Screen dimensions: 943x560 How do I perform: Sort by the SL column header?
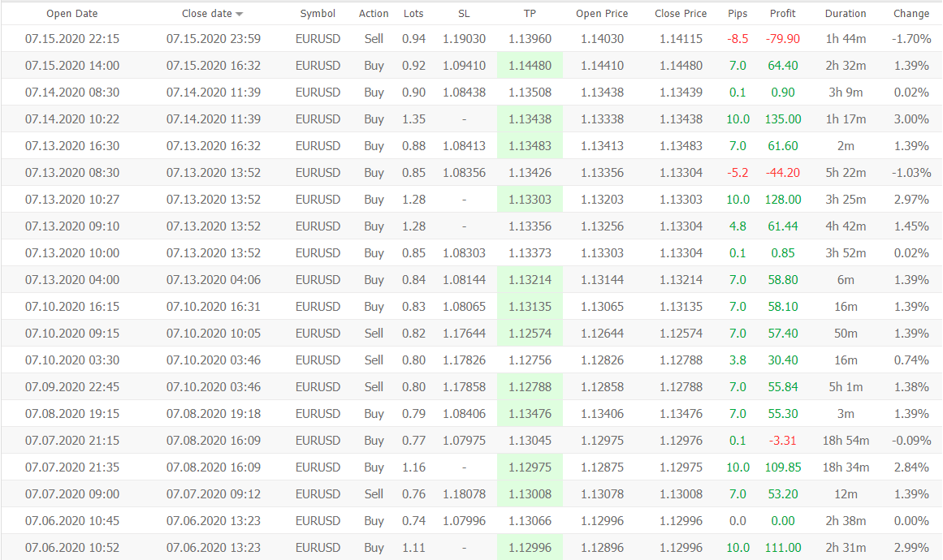(464, 13)
